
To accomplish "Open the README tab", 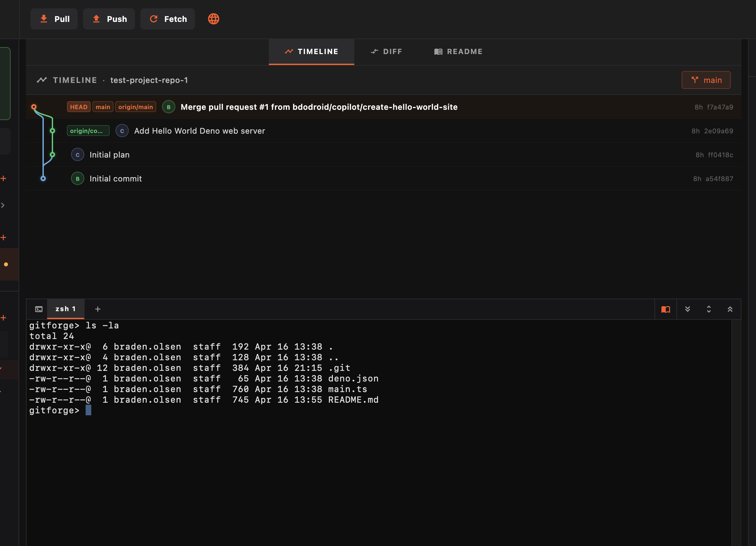I will (x=458, y=52).
